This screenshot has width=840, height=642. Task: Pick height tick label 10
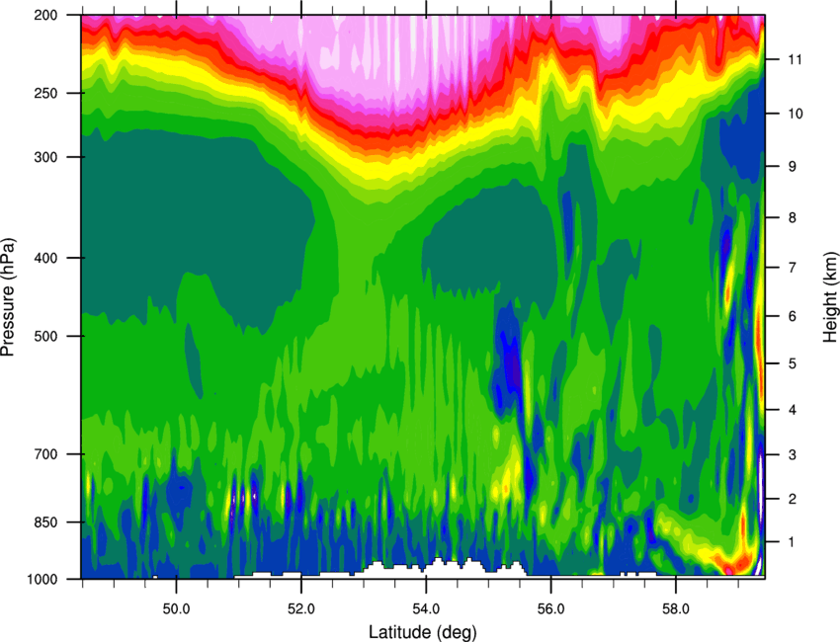point(796,114)
